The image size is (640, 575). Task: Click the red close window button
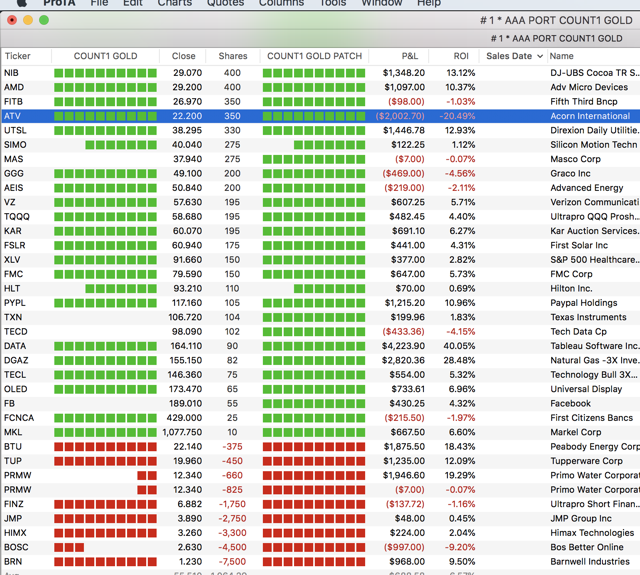pyautogui.click(x=12, y=20)
